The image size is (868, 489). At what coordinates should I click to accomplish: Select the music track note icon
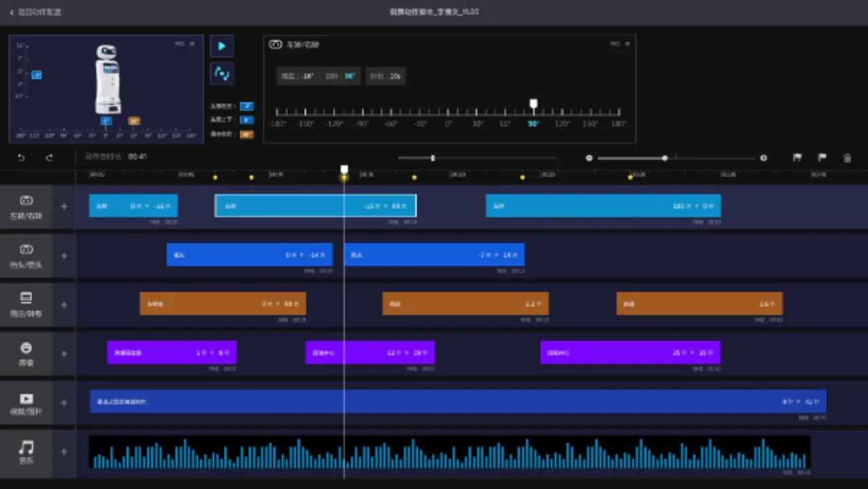[26, 447]
